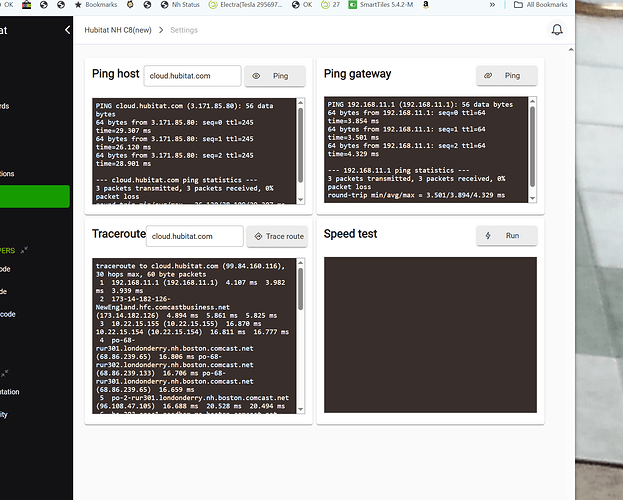Focus the Traceroute address field

tap(195, 236)
